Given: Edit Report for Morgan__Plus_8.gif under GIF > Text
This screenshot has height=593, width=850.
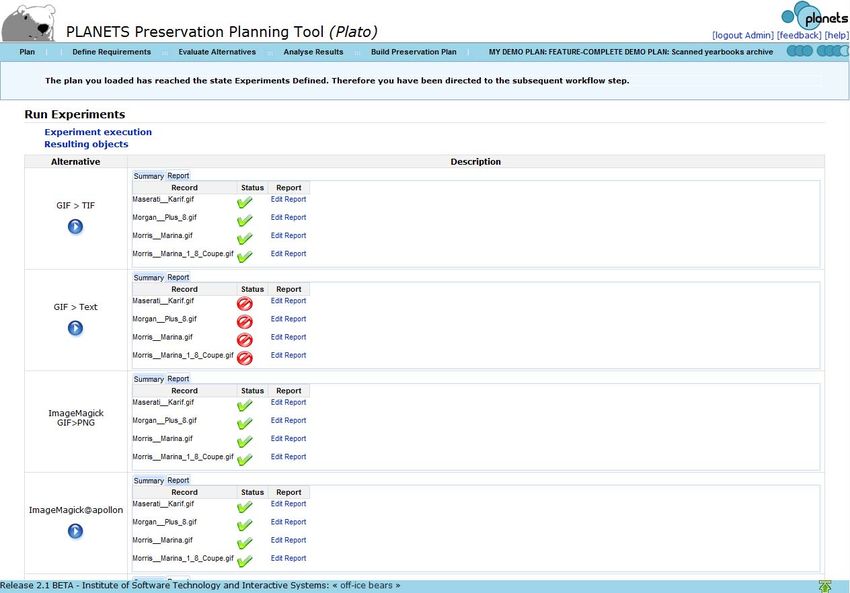Looking at the screenshot, I should point(288,319).
